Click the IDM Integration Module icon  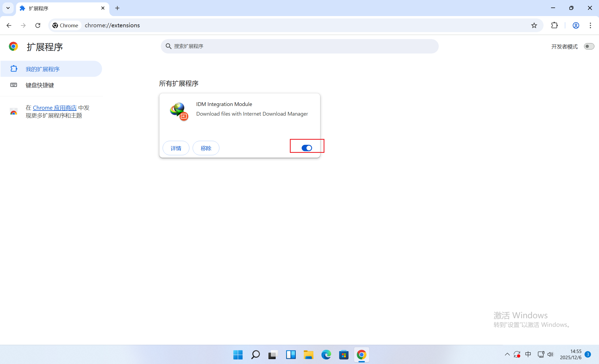pyautogui.click(x=179, y=111)
